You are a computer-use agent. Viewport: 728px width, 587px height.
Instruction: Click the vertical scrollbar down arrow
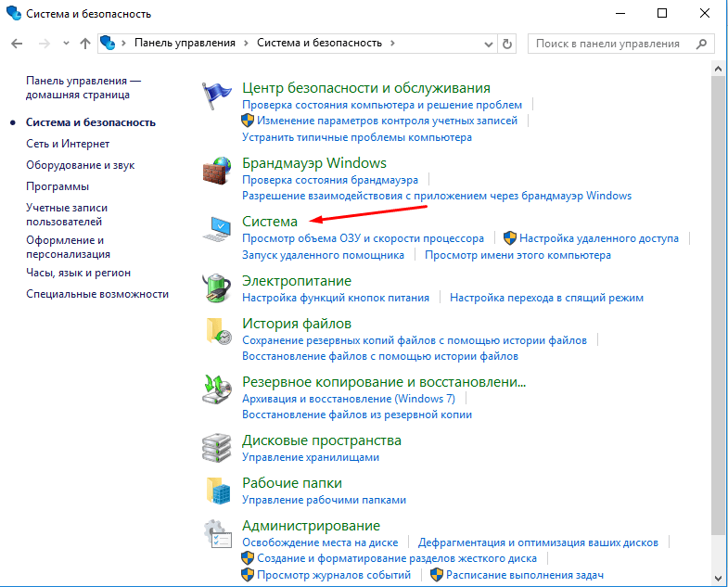pyautogui.click(x=718, y=578)
